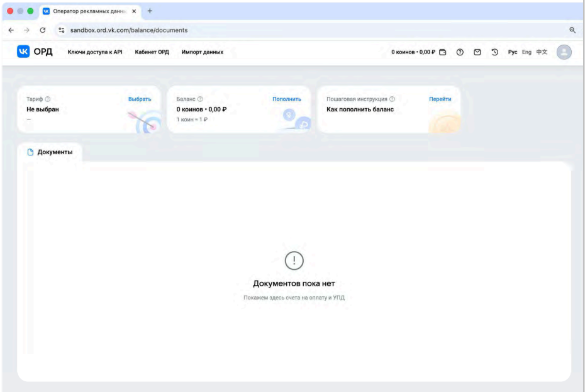Click Выбрать to choose a tariff

tap(140, 99)
